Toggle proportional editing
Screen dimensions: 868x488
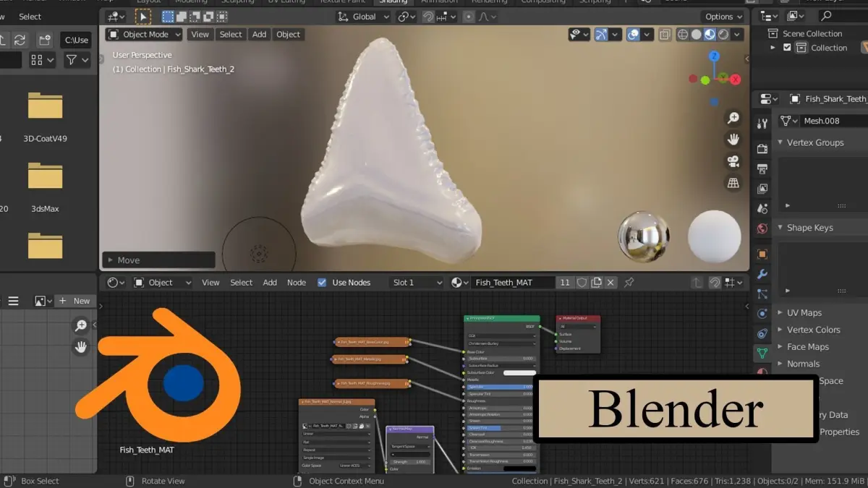[469, 17]
